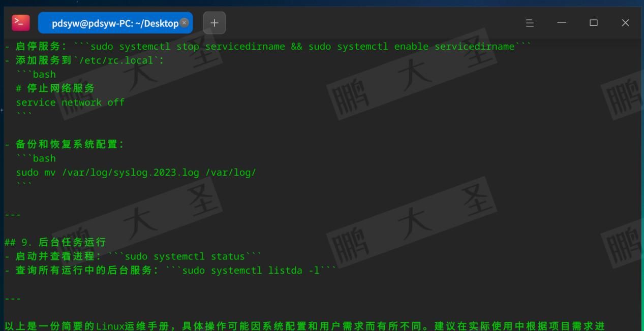Click the 'sudo systemctl listda -l' command text
This screenshot has width=644, height=331.
tap(251, 271)
